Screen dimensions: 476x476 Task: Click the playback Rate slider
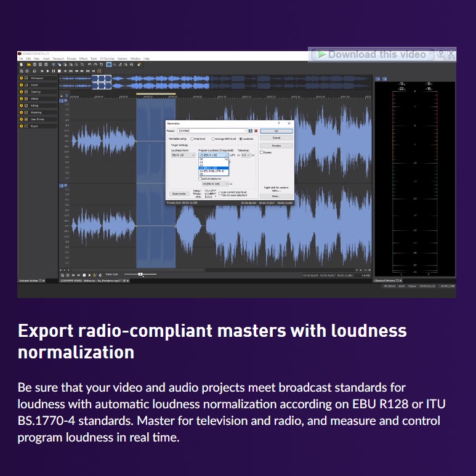pyautogui.click(x=140, y=274)
